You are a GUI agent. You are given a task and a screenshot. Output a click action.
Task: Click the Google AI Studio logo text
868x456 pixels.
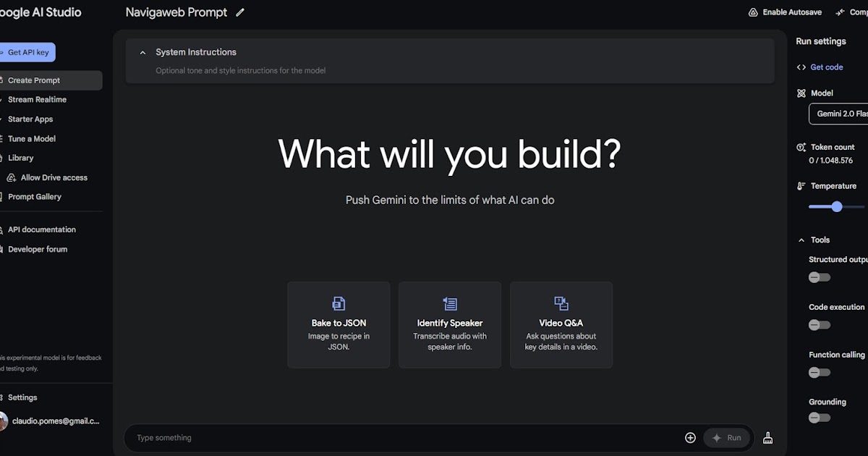point(41,12)
